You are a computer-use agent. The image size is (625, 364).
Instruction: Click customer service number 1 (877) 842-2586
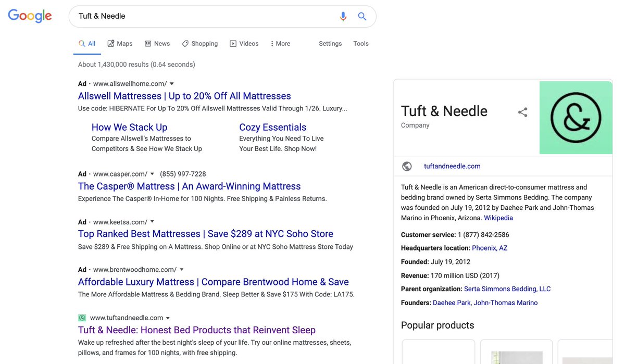[x=483, y=235]
